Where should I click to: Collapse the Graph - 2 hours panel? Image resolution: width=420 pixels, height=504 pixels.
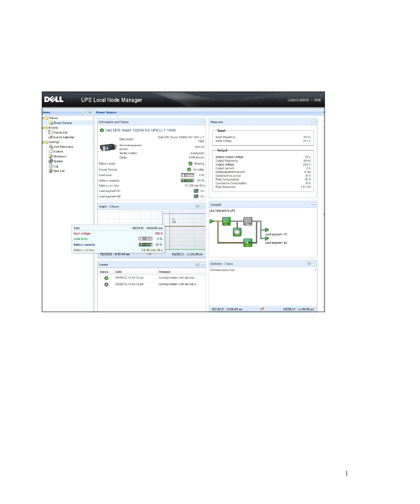202,206
